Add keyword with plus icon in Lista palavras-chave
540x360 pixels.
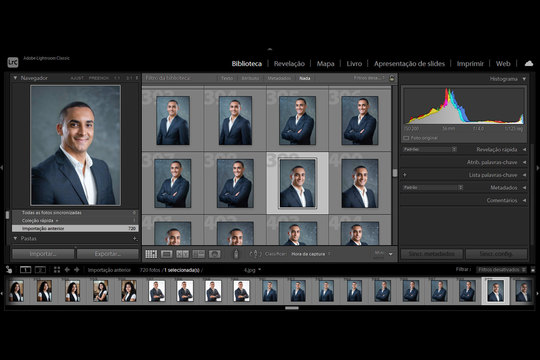[405, 175]
